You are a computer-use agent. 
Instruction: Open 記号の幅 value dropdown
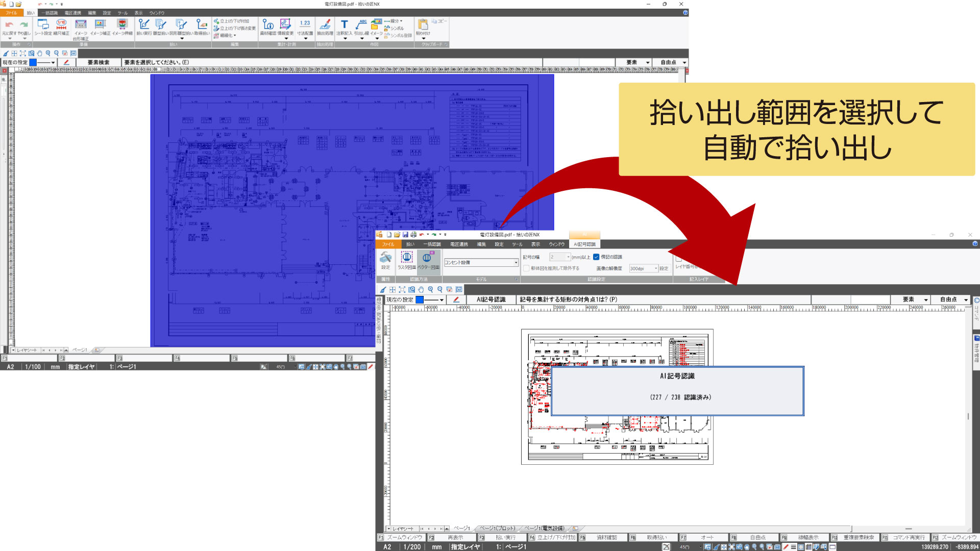point(560,257)
